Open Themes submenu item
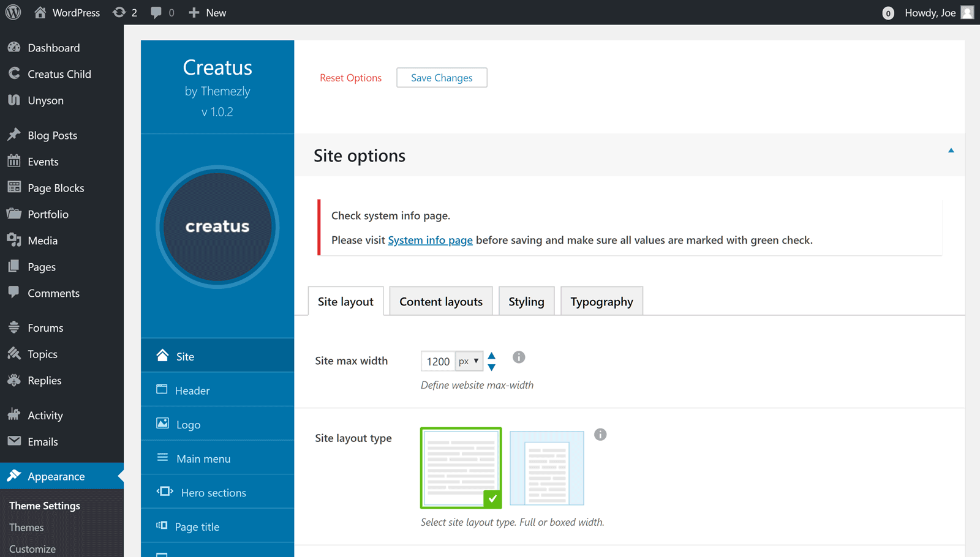Image resolution: width=980 pixels, height=557 pixels. coord(26,527)
